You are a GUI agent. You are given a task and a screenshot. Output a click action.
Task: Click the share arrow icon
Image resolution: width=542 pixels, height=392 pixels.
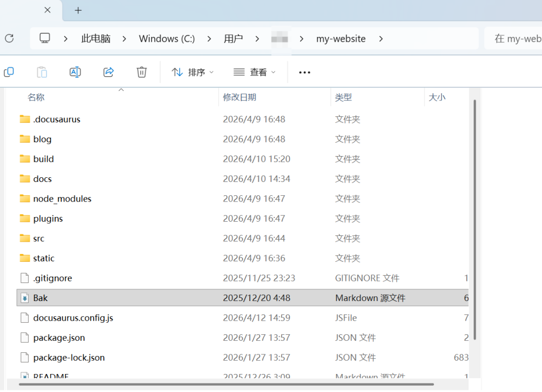[109, 72]
